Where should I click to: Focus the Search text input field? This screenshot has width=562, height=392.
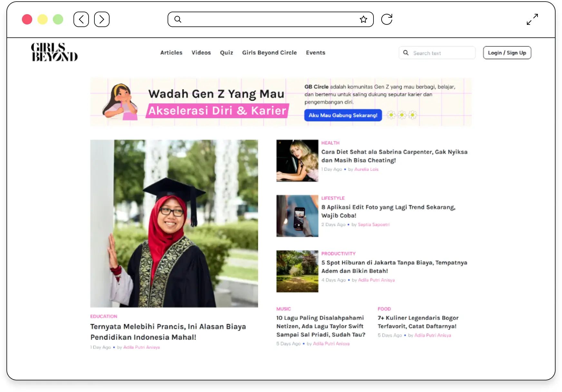coord(441,53)
